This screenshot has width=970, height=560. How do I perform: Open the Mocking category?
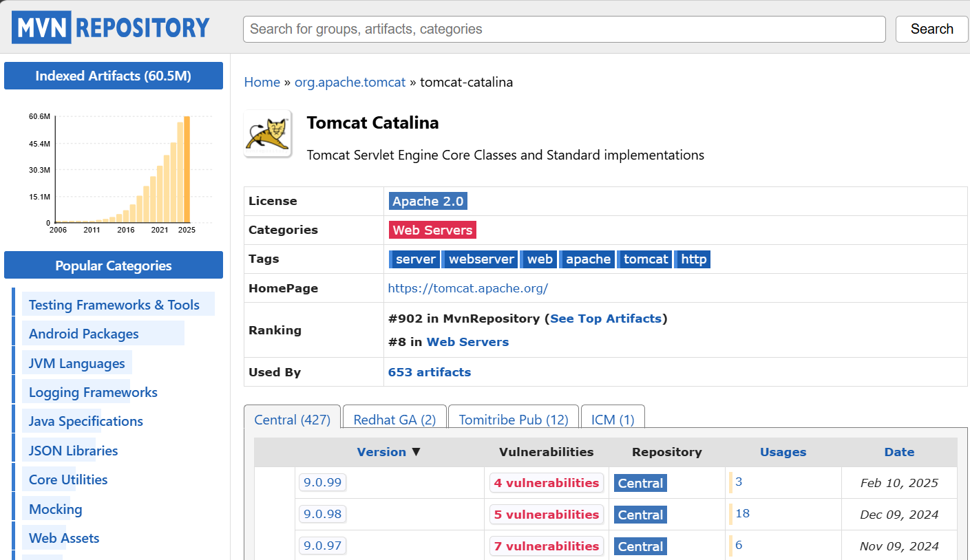pyautogui.click(x=56, y=509)
